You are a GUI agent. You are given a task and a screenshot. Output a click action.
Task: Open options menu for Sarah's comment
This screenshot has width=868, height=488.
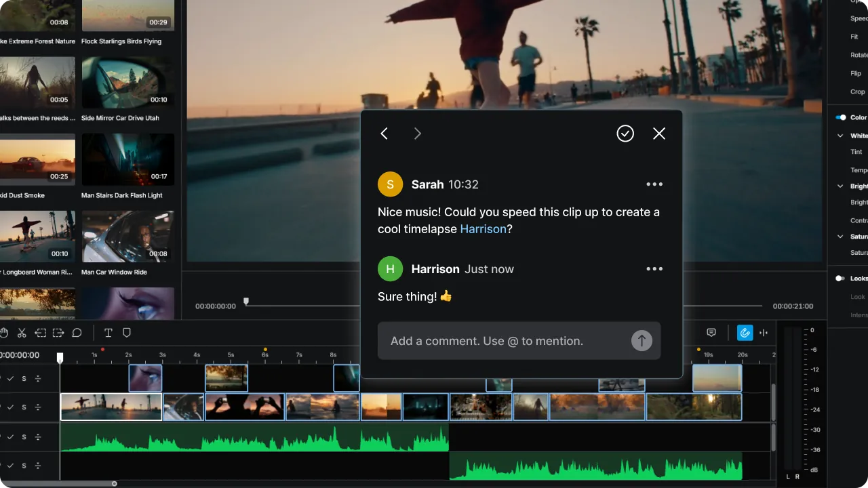point(654,184)
